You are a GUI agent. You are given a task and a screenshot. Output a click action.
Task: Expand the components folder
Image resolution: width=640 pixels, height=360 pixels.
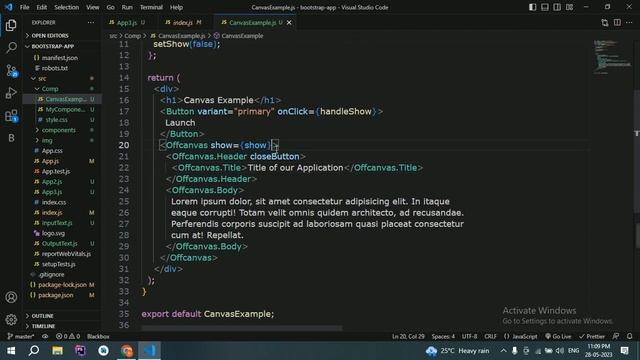(x=58, y=130)
